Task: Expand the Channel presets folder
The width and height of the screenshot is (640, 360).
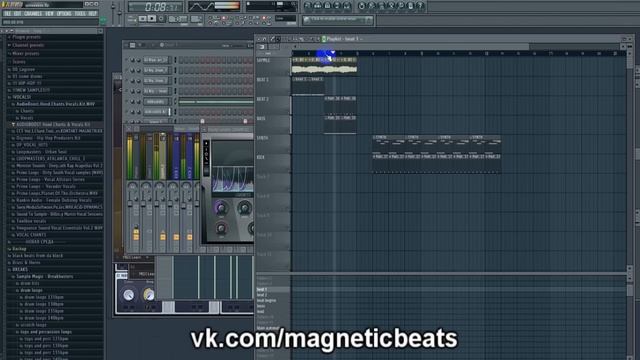Action: point(28,45)
